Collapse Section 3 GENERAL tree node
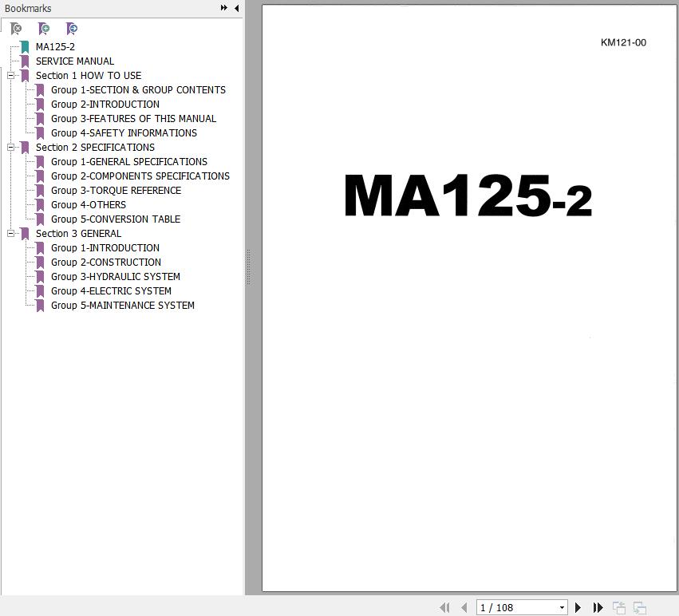The height and width of the screenshot is (616, 679). (x=11, y=234)
